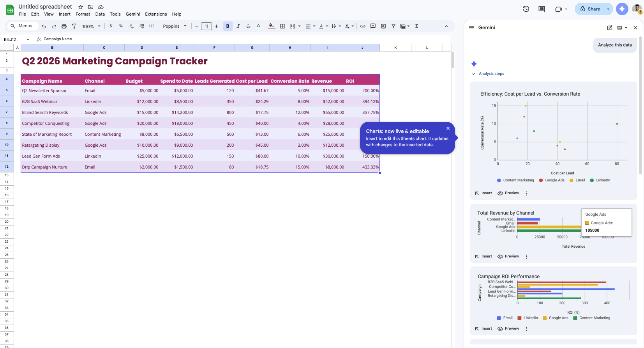Click the insert chart icon

coord(383,26)
